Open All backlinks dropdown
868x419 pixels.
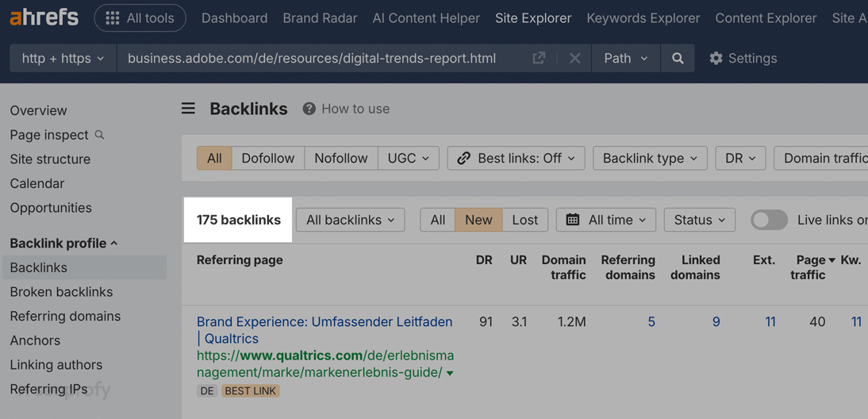(351, 220)
